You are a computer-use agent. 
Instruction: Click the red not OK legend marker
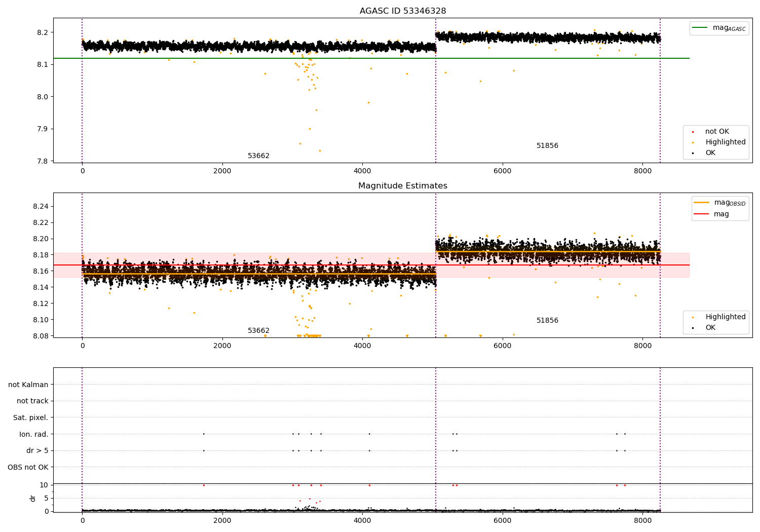693,132
